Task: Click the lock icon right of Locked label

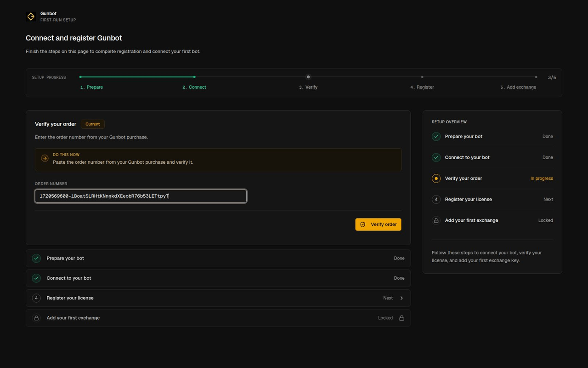Action: (x=401, y=318)
